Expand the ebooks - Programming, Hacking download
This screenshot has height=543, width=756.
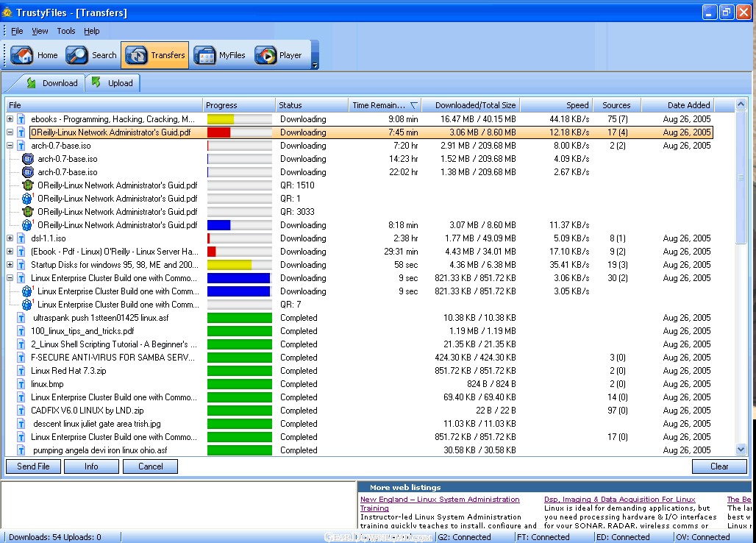coord(10,118)
